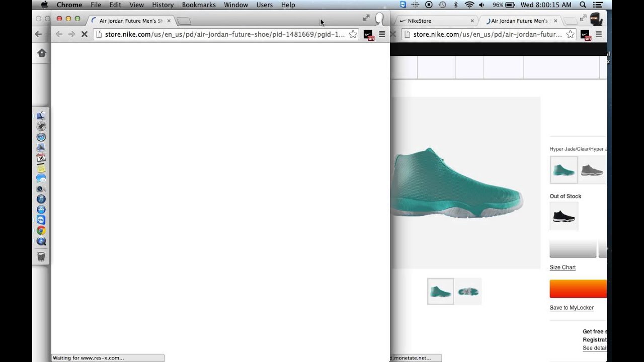Open Help menu

pyautogui.click(x=288, y=5)
